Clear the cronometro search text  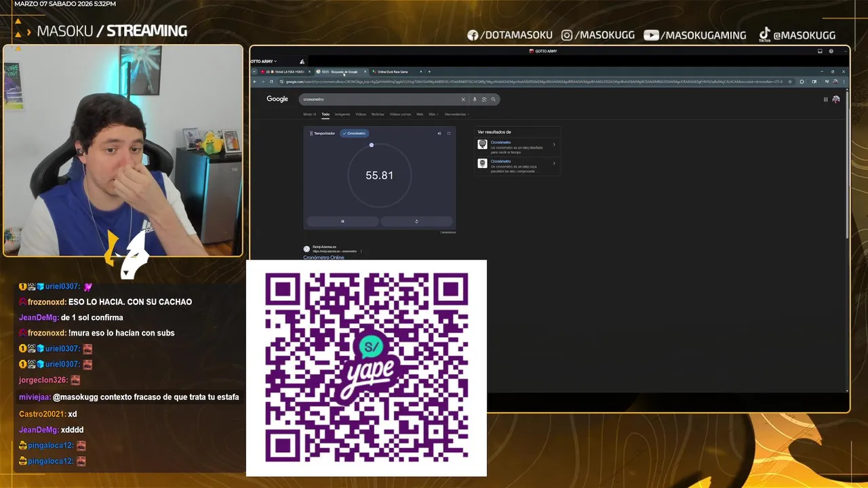[463, 99]
